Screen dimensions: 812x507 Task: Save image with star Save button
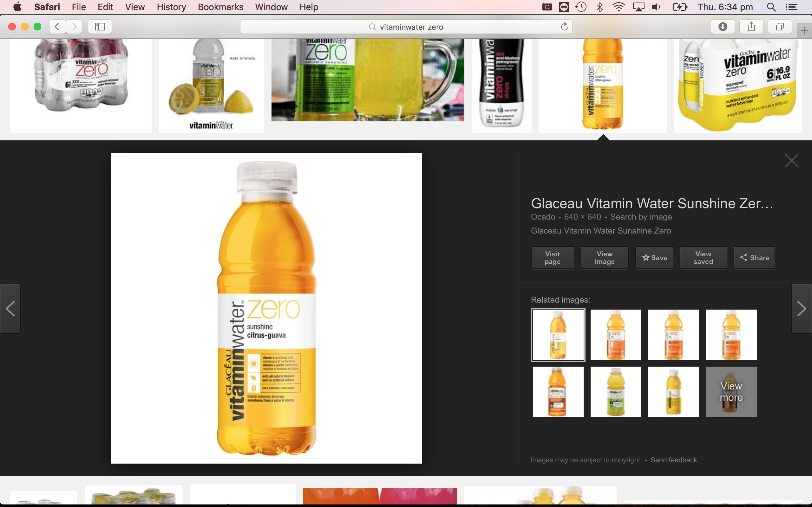pos(654,258)
